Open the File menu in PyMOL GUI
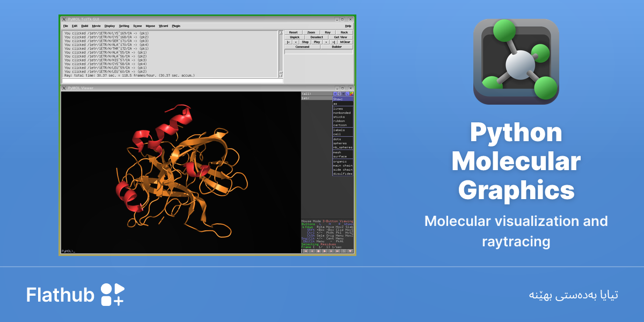Screen dimensions: 644x322 tap(65, 26)
